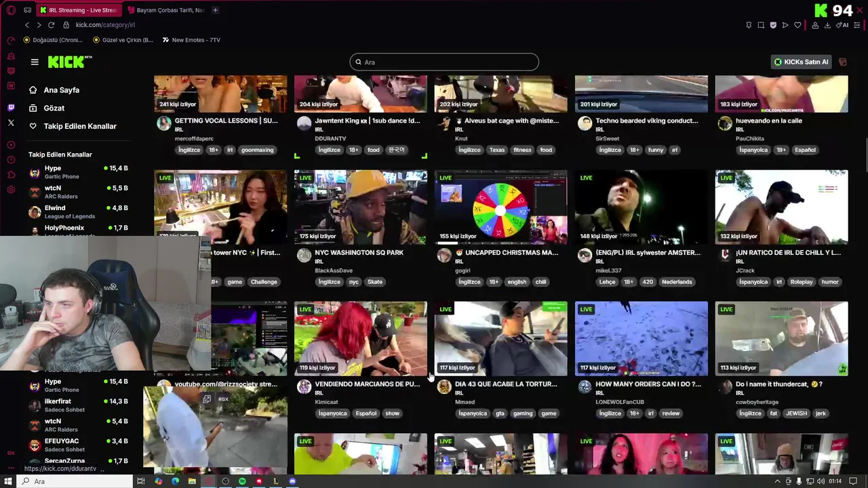Open ad blocker shield icon
Screen dimensions: 868x488
773,25
